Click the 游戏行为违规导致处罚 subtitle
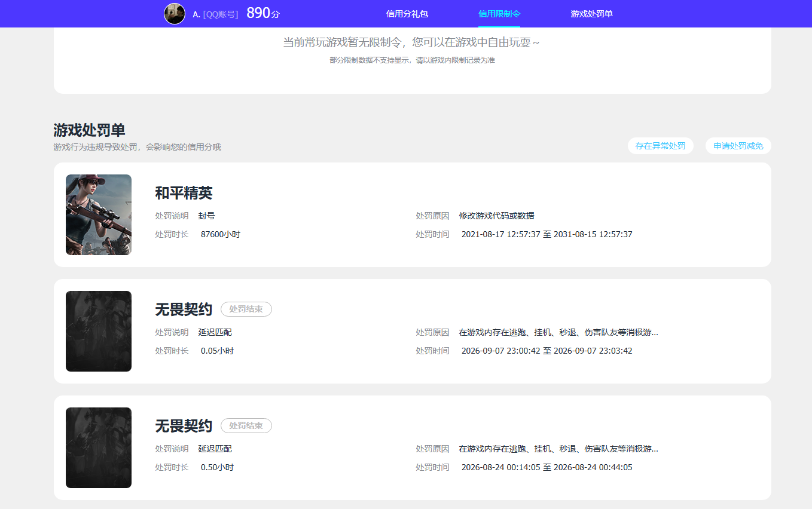This screenshot has height=509, width=812. pos(137,147)
